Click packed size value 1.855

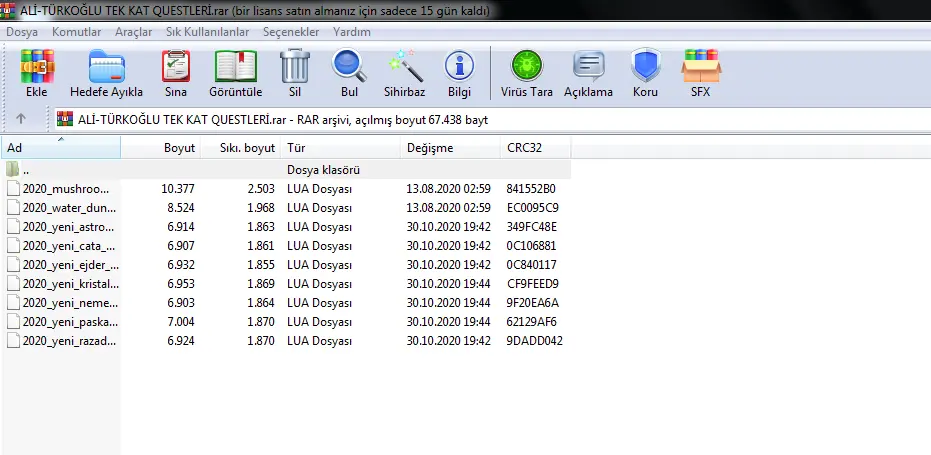[x=261, y=265]
